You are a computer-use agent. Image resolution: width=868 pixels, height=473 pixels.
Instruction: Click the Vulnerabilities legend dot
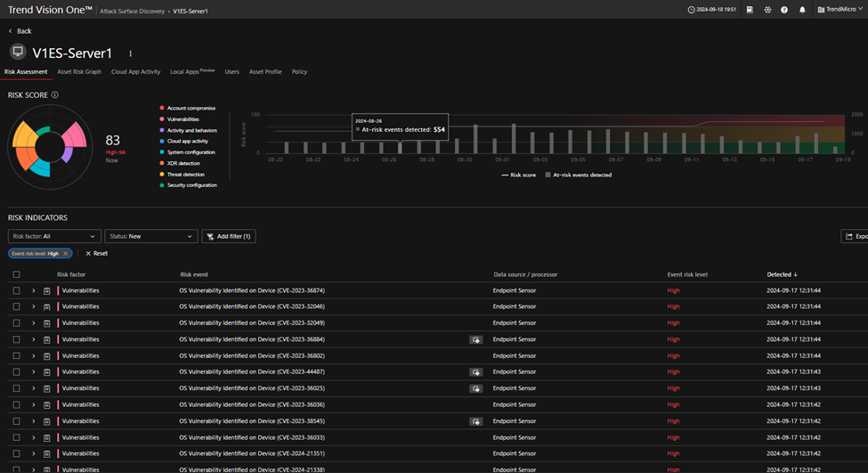(x=162, y=119)
